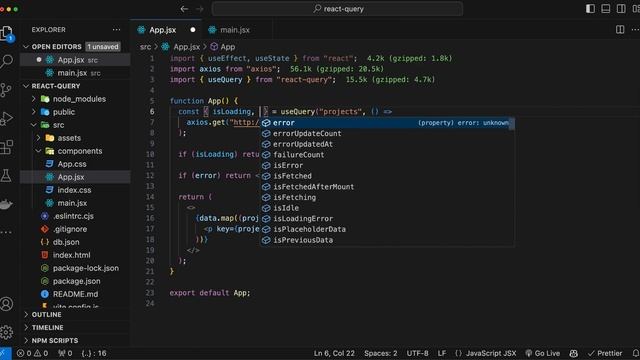Open the Explorer view in activity bar
This screenshot has height=360, width=640.
7,33
